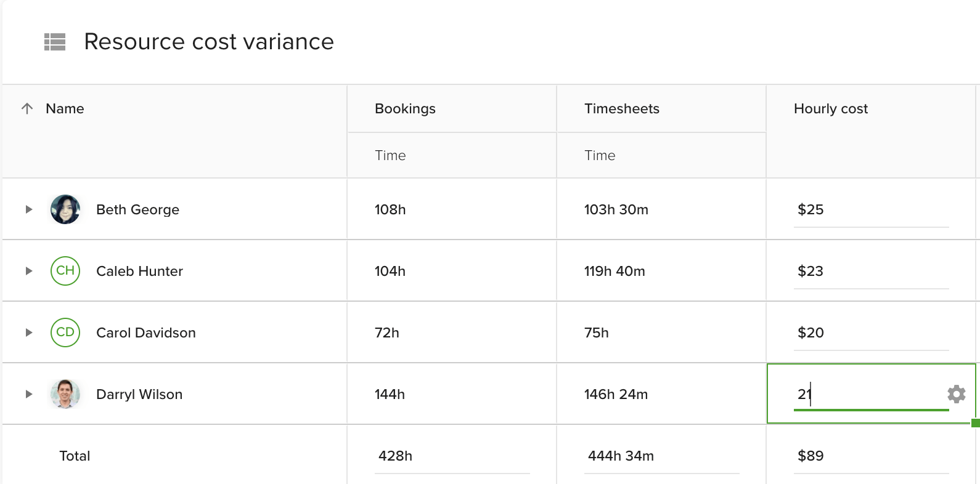Expand the Carol Davidson row
The height and width of the screenshot is (484, 980).
tap(28, 333)
